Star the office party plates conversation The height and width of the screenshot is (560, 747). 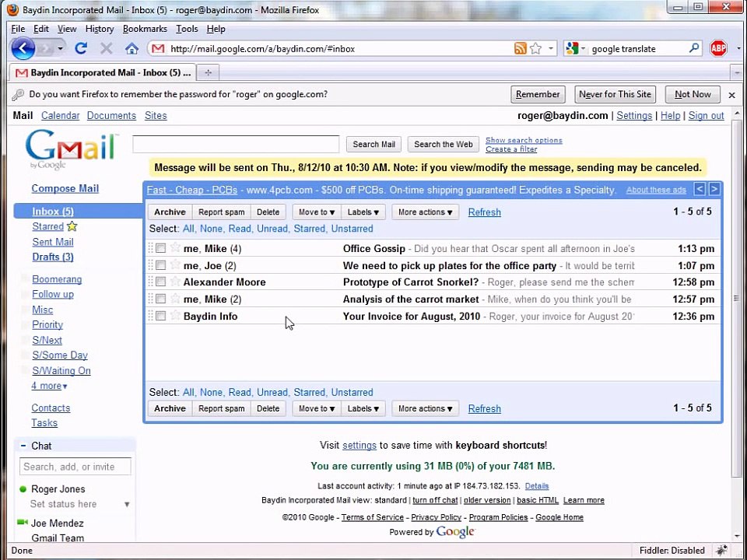[175, 264]
